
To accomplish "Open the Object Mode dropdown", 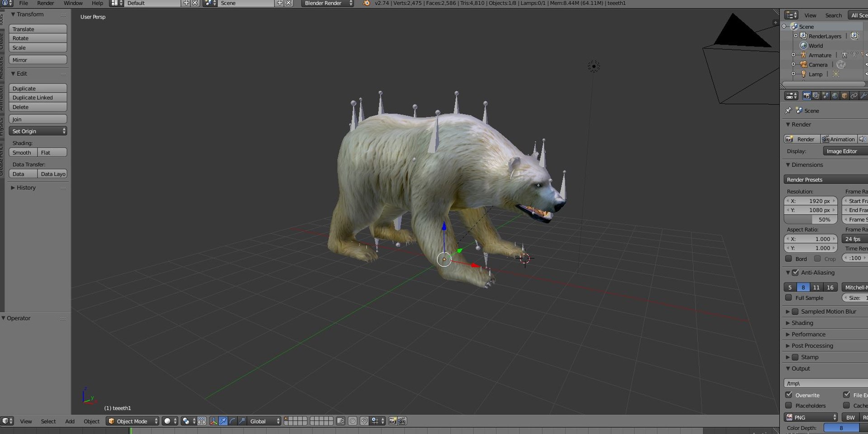I will pyautogui.click(x=133, y=421).
